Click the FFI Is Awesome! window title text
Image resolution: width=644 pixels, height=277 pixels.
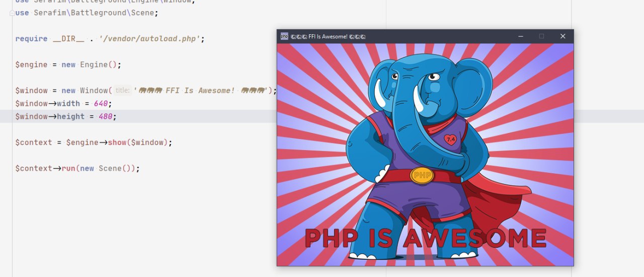coord(328,37)
